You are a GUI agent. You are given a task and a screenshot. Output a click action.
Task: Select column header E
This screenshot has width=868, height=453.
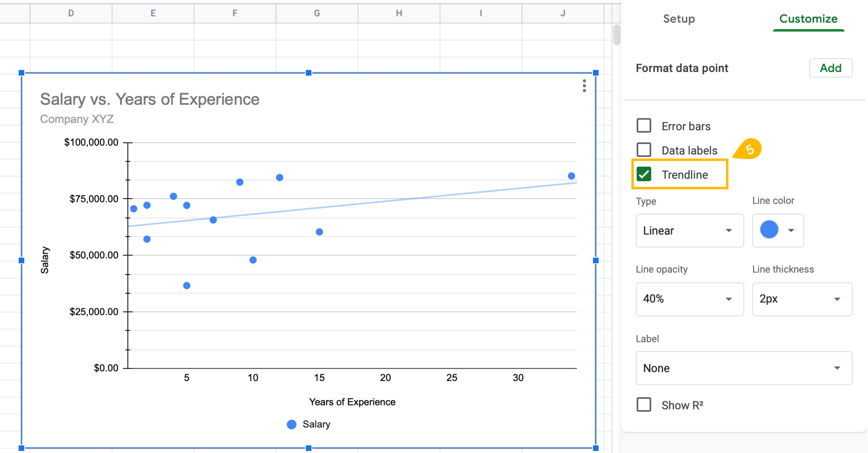[x=153, y=13]
